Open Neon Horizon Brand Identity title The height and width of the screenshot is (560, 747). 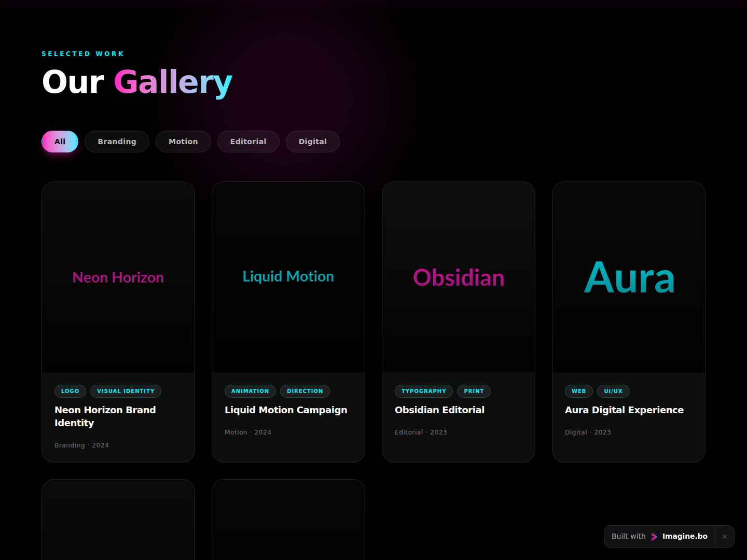pos(105,416)
